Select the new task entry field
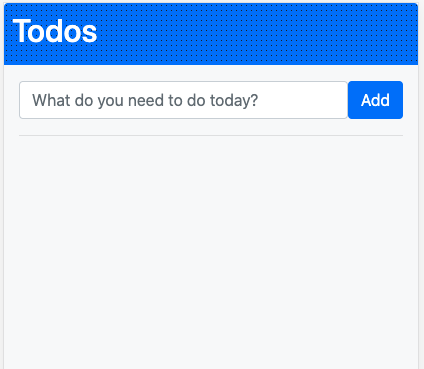The height and width of the screenshot is (369, 424). [183, 100]
